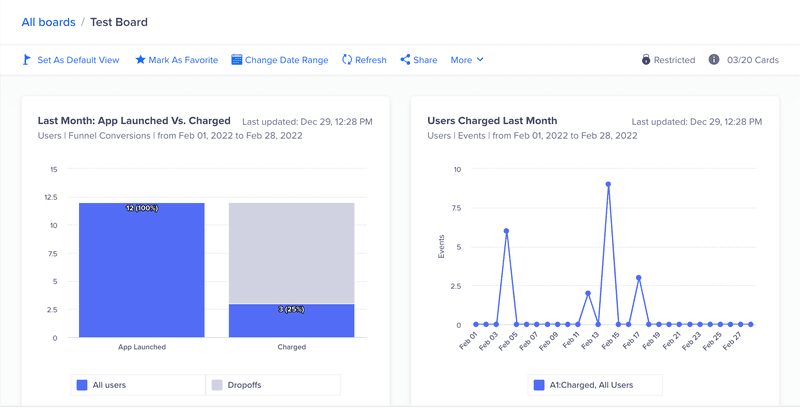Click the blue App Launched funnel bar
Image resolution: width=800 pixels, height=408 pixels.
[x=142, y=270]
